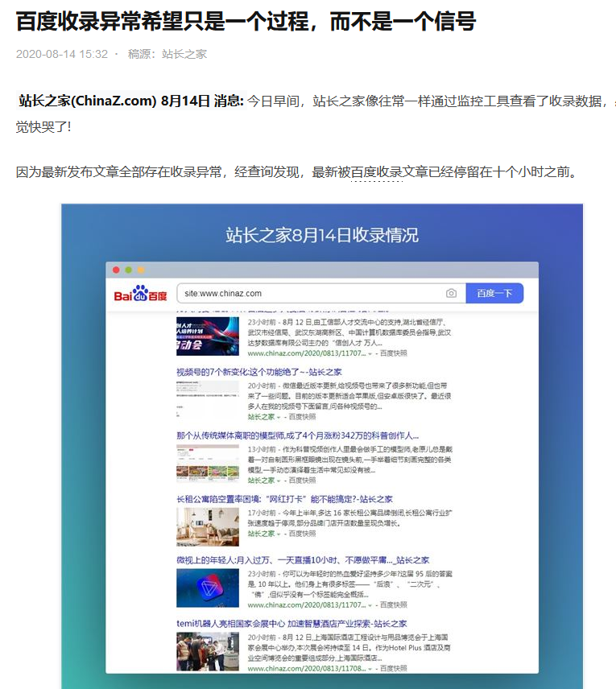Click thumbnail of the 微视 result
This screenshot has height=689, width=616.
click(x=208, y=588)
